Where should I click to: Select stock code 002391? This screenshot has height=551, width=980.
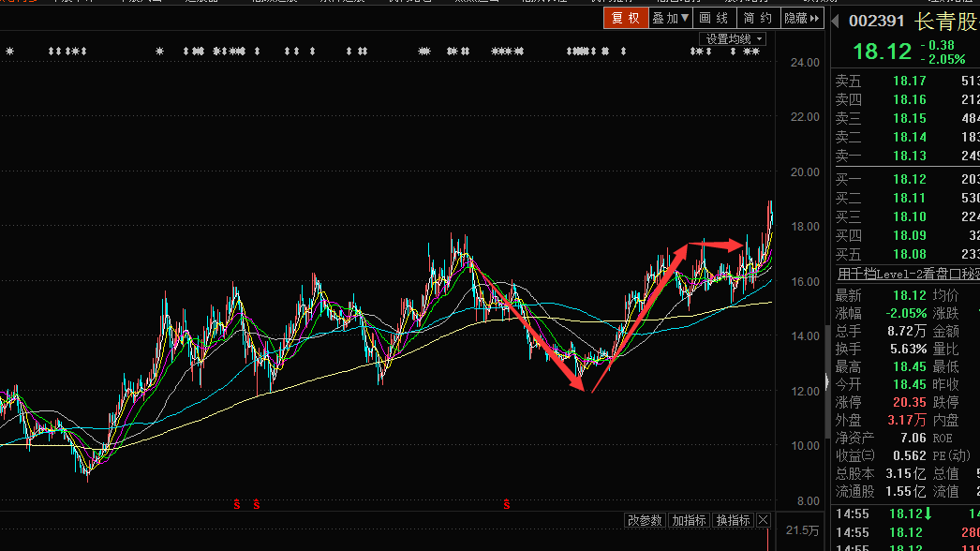(876, 22)
